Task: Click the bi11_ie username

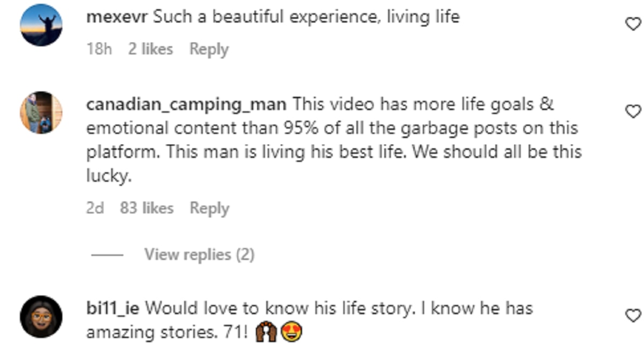Action: point(113,308)
